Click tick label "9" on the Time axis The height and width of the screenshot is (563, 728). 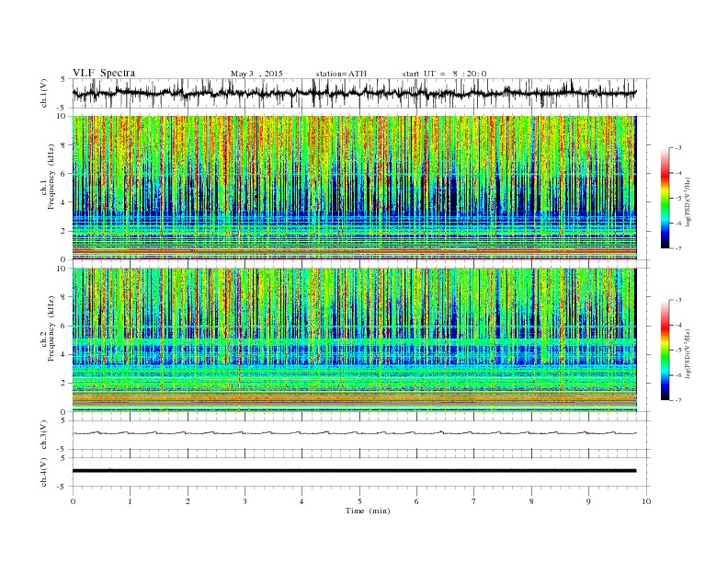coord(588,501)
